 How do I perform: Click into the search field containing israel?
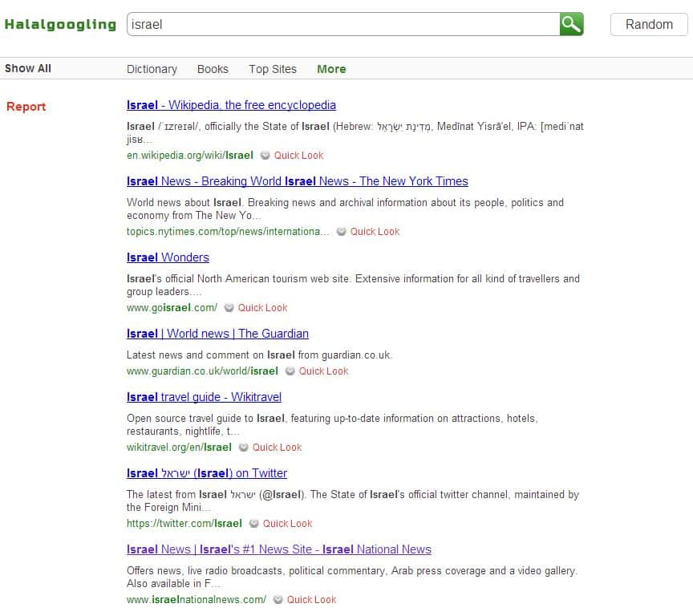(x=343, y=24)
